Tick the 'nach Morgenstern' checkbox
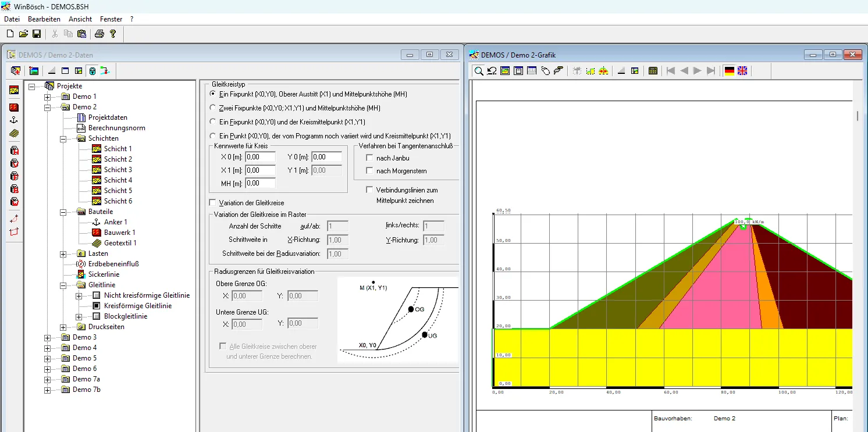Screen dimensions: 868x432 click(369, 171)
